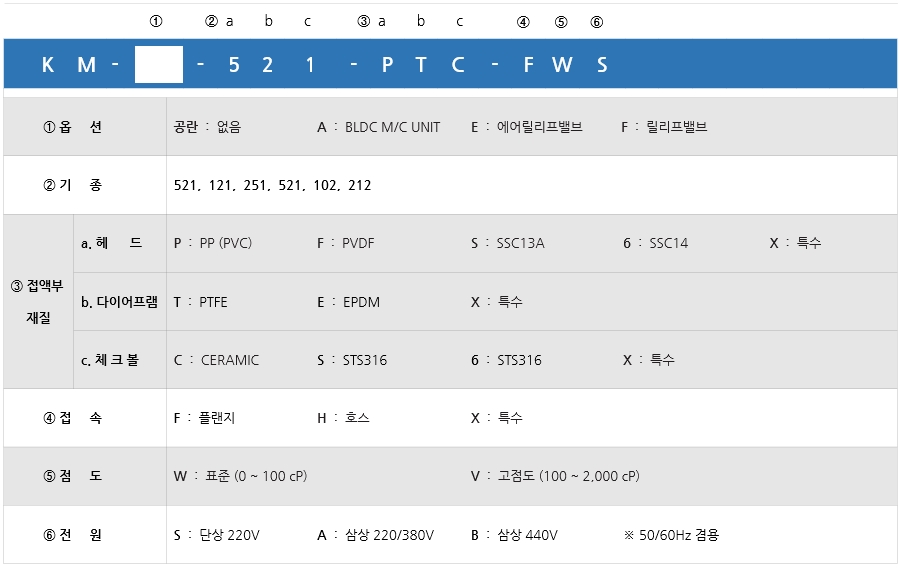Screen dimensions: 900x570
Task: Choose 'F : 릴리프밸브' in the 옵션 row
Action: coord(664,127)
